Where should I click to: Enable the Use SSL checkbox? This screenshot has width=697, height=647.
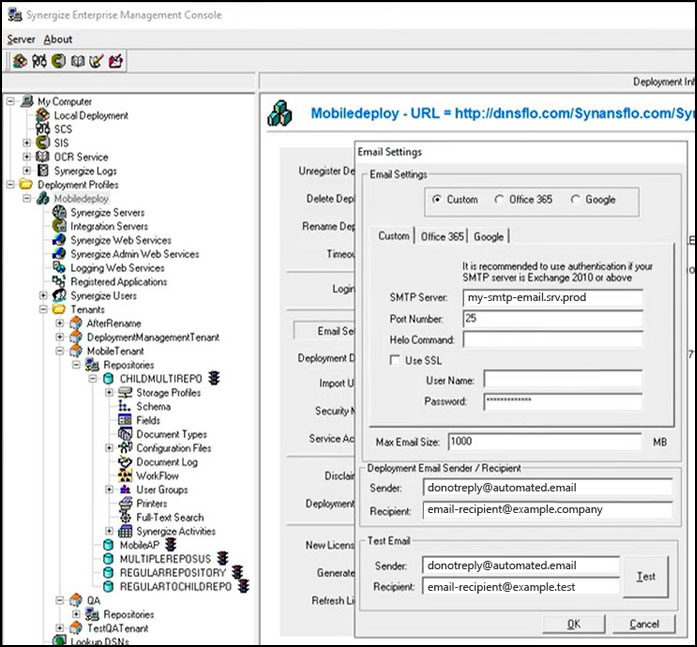(x=395, y=360)
